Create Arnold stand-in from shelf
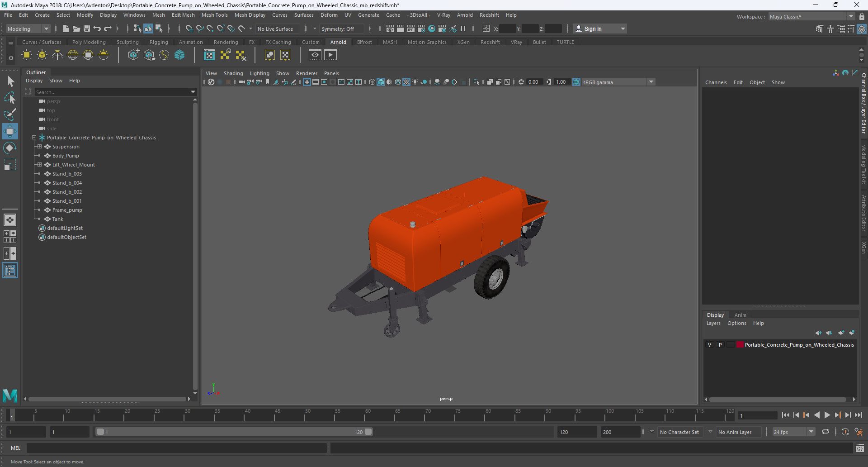Image resolution: width=868 pixels, height=467 pixels. pos(133,55)
